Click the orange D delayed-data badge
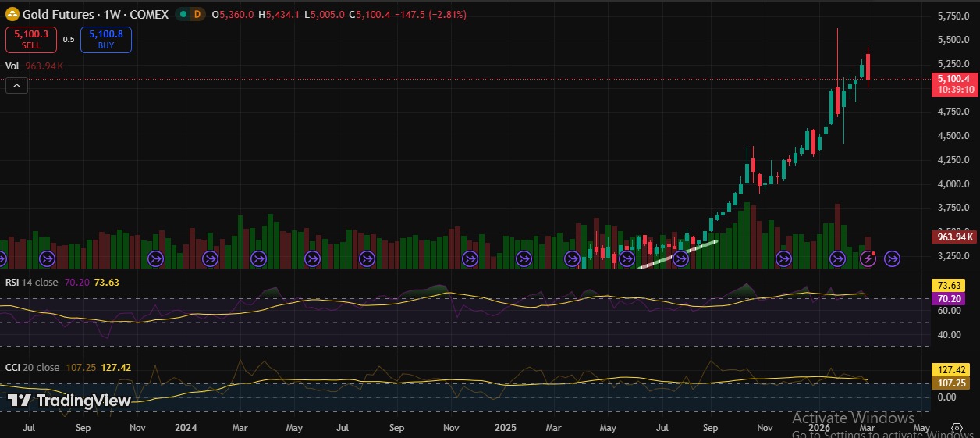 point(197,15)
